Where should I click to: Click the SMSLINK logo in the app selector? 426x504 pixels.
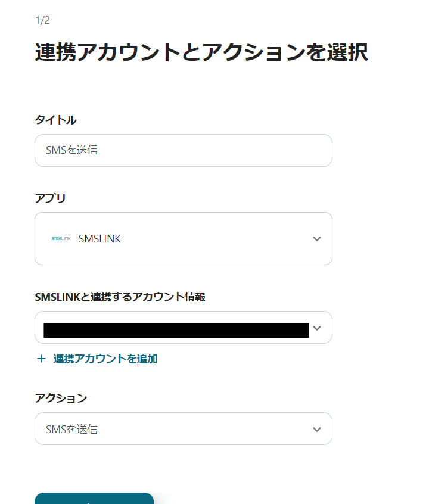(x=61, y=239)
